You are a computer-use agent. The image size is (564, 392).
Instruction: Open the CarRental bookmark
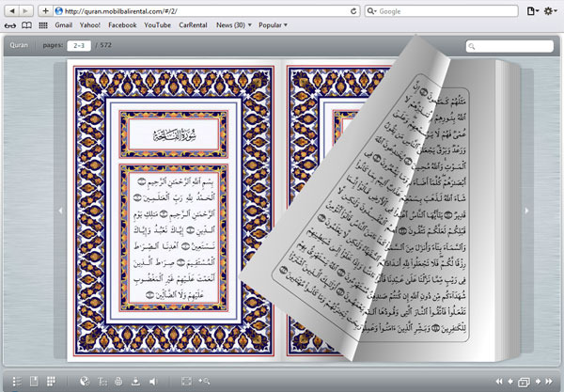tap(193, 25)
